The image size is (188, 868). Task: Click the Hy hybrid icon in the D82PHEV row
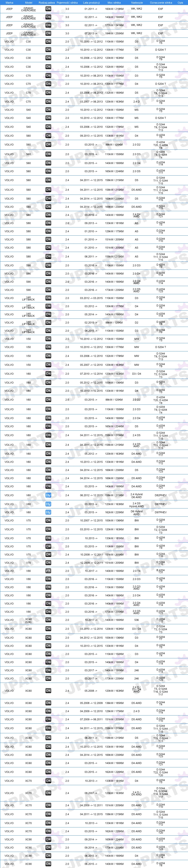(48, 495)
